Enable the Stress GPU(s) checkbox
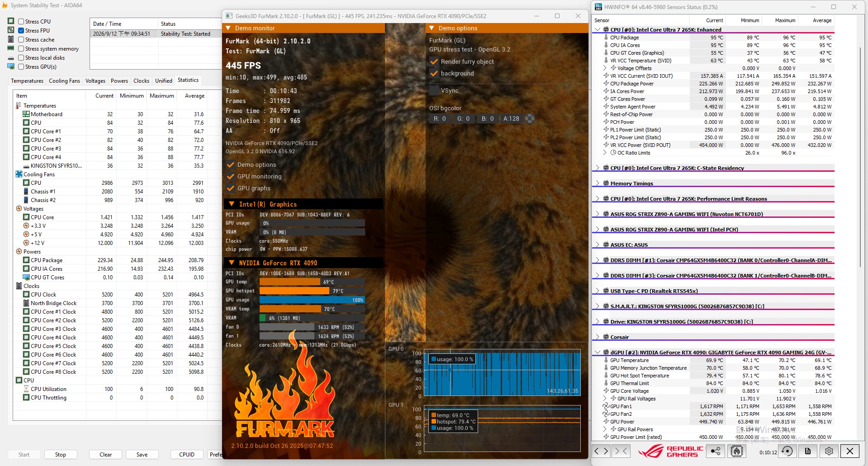Viewport: 868px width, 466px height. pos(21,66)
